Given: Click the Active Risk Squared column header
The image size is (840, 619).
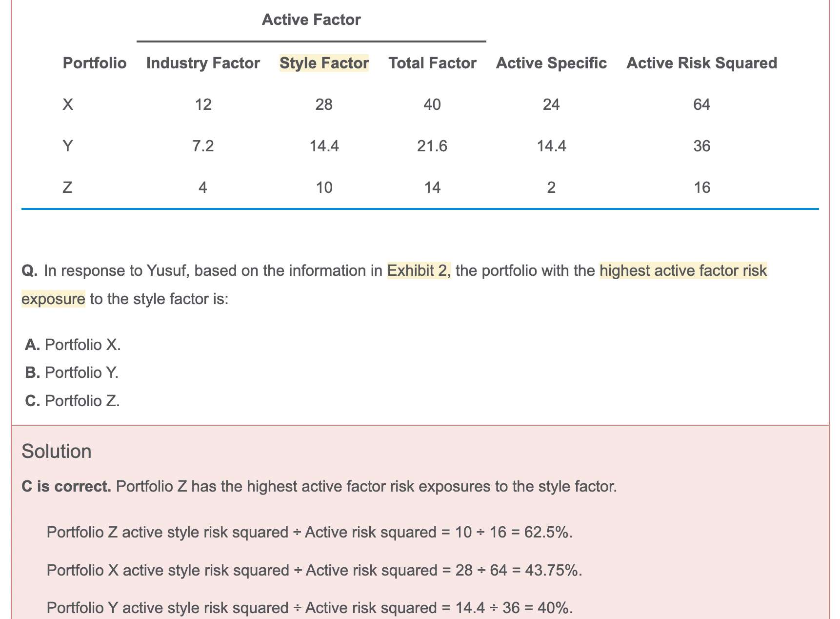Looking at the screenshot, I should [701, 63].
